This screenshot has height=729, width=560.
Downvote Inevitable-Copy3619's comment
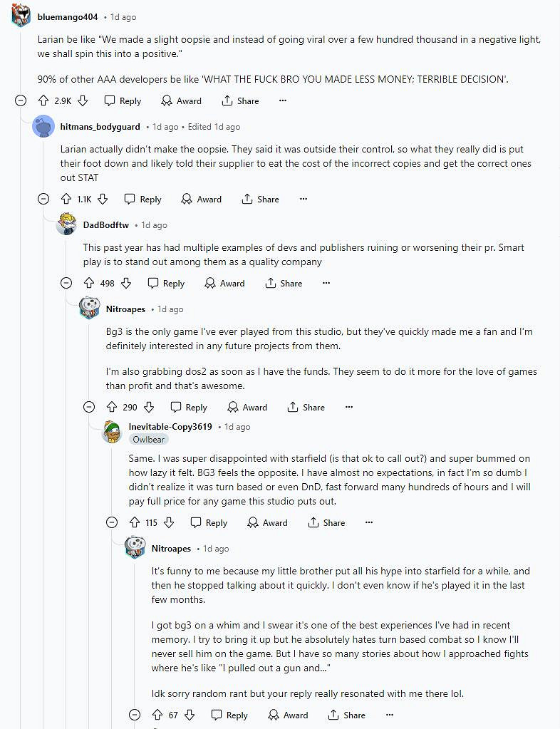169,522
